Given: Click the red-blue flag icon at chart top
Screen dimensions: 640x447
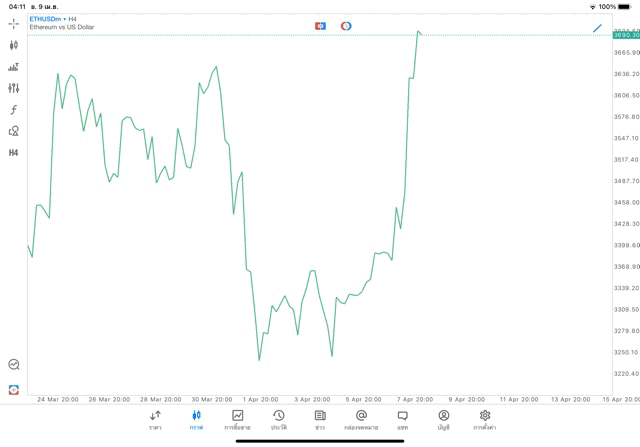Looking at the screenshot, I should [x=320, y=26].
